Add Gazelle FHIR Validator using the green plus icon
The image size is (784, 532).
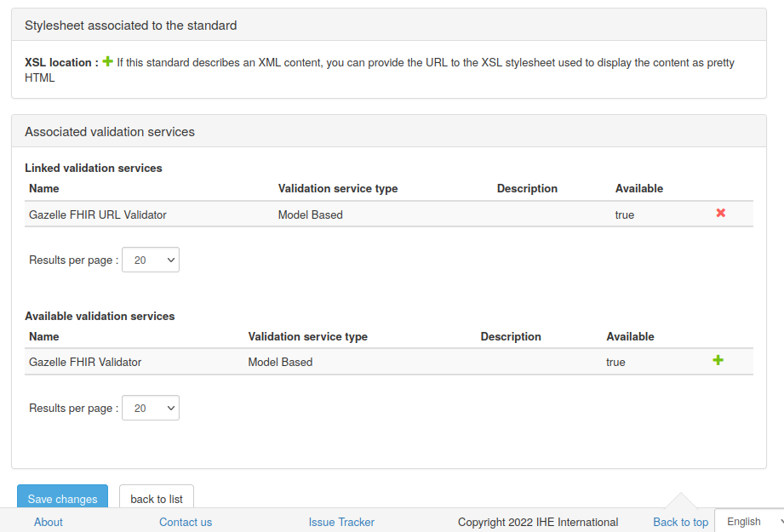point(718,360)
